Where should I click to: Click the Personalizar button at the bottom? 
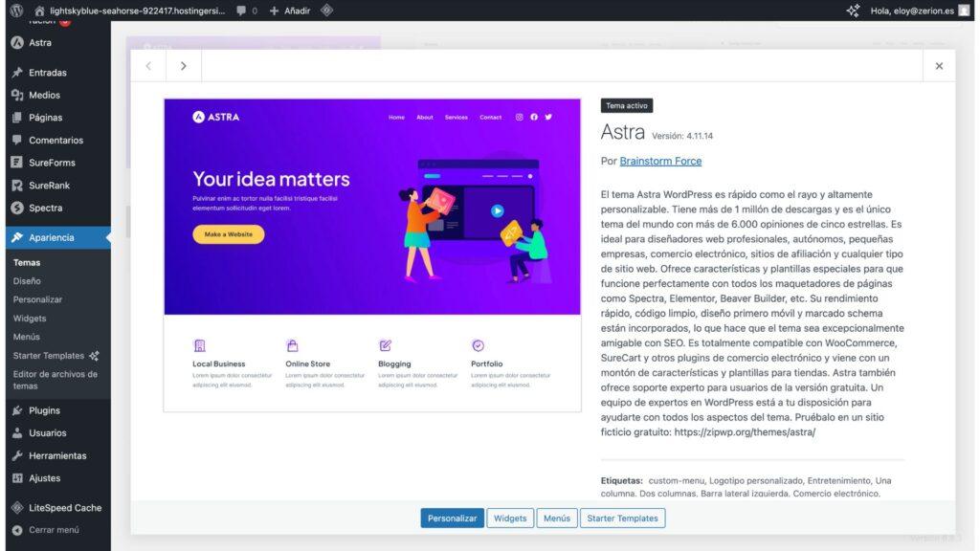point(452,518)
